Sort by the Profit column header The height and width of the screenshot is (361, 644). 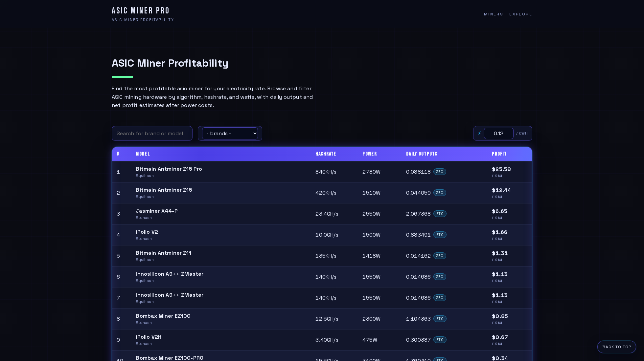(x=499, y=154)
